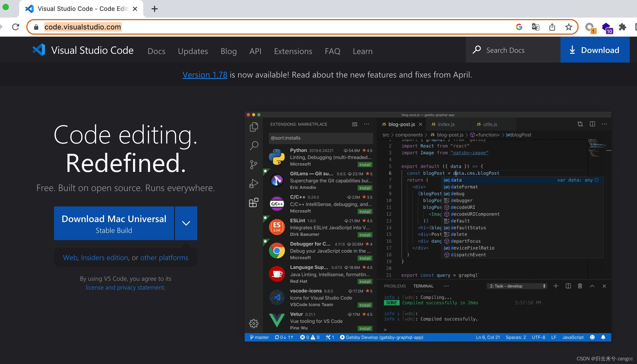Open the Updates menu item
Image resolution: width=637 pixels, height=364 pixels.
click(x=193, y=51)
